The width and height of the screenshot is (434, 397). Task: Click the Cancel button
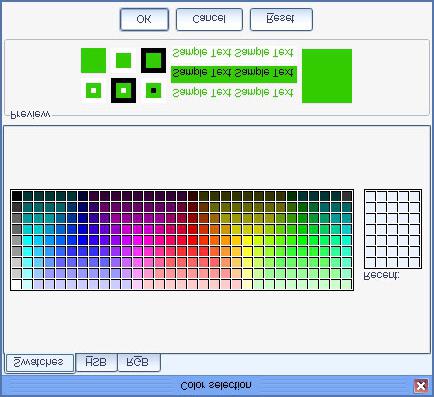(x=209, y=20)
